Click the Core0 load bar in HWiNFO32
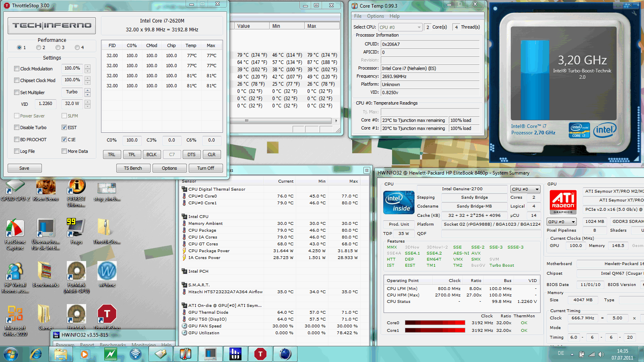 435,323
